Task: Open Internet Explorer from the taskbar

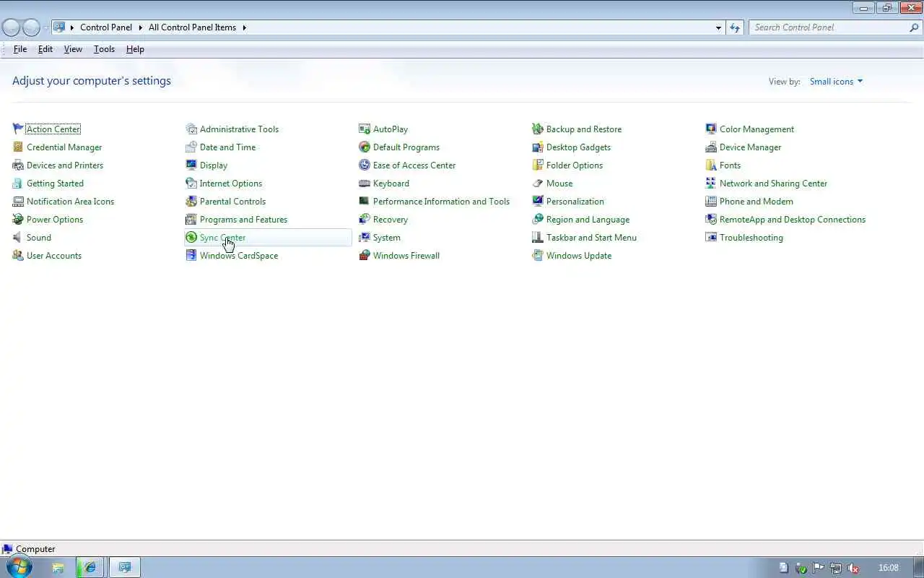Action: pos(90,568)
